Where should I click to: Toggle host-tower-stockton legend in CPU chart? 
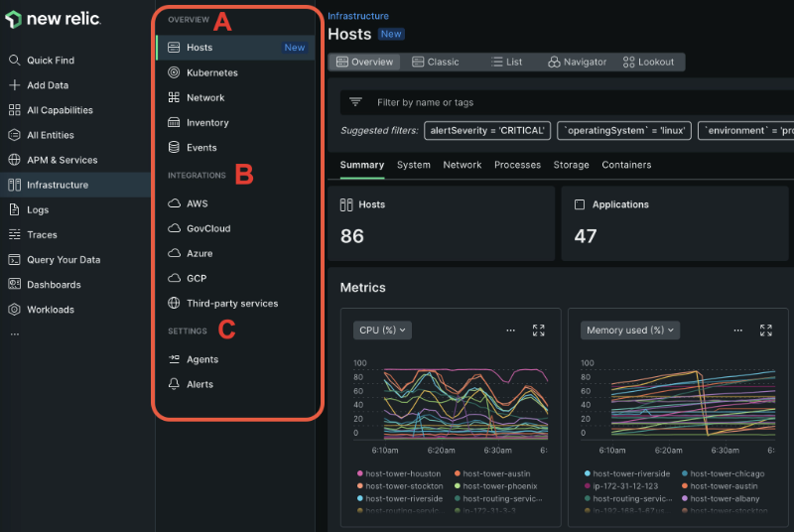400,486
